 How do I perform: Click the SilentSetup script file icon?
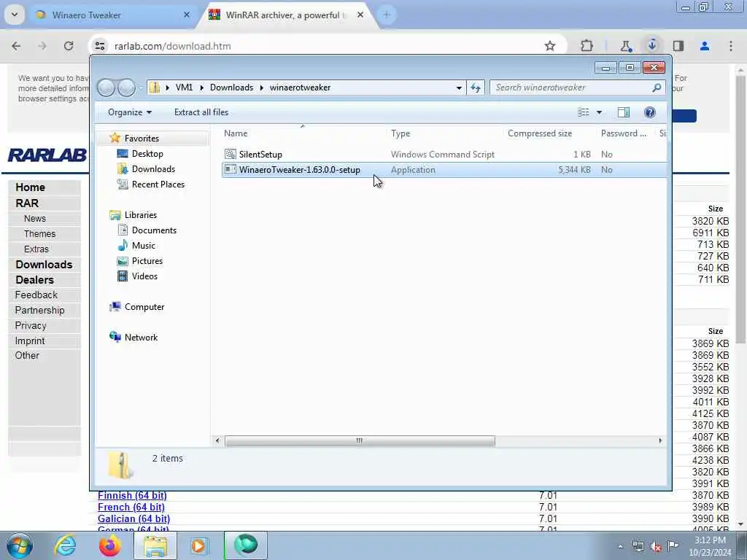click(231, 154)
